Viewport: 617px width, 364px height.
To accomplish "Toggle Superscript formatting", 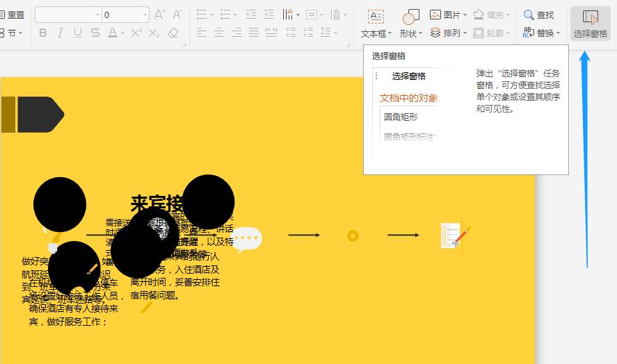I will tap(136, 33).
